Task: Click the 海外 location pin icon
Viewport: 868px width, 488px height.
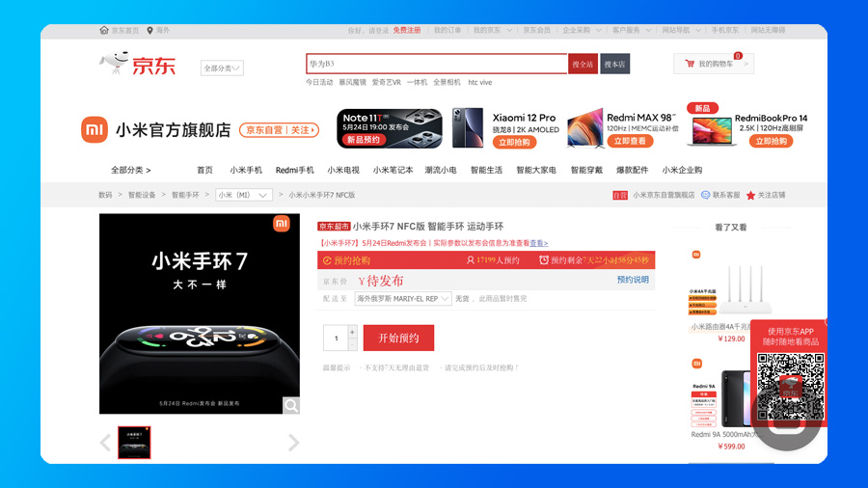Action: pos(149,31)
